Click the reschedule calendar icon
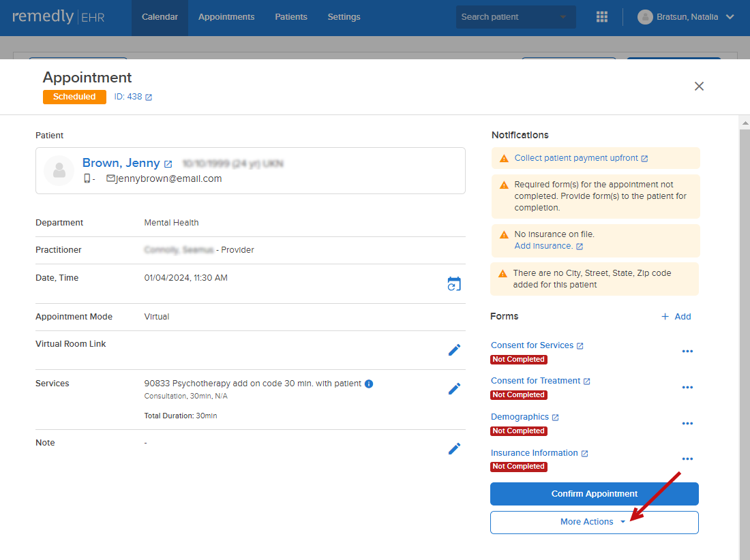Viewport: 750px width, 560px height. (x=454, y=284)
